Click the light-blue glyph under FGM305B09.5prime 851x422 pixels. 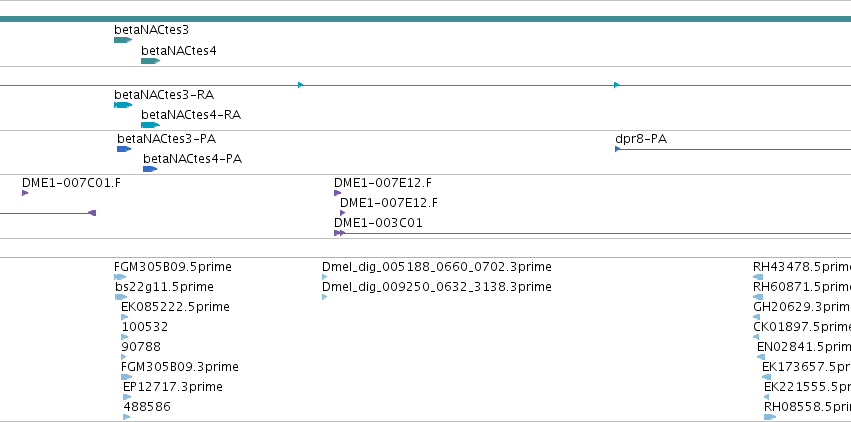[x=120, y=277]
